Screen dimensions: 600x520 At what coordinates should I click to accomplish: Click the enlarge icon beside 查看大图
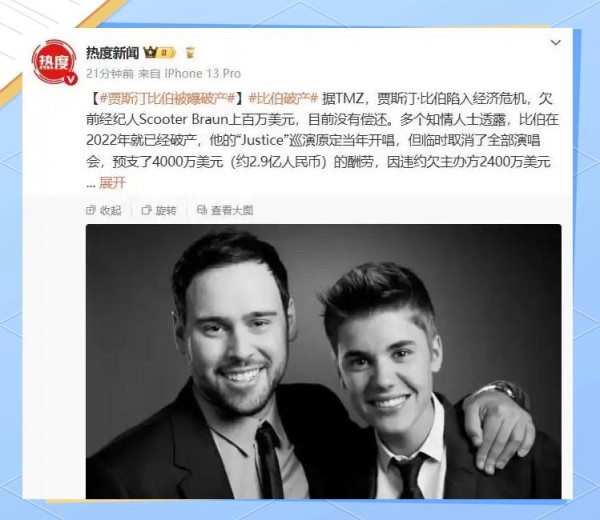pos(202,210)
